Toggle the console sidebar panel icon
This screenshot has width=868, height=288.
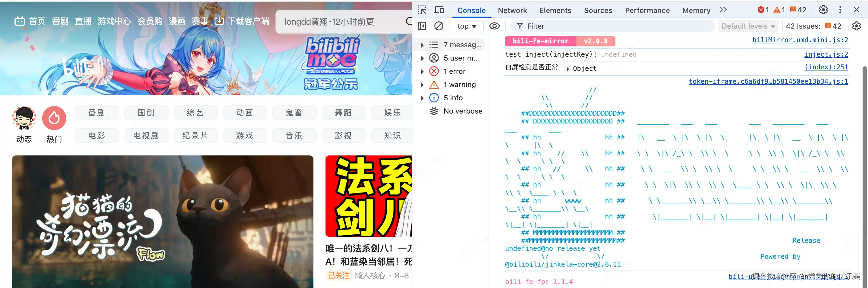pyautogui.click(x=422, y=26)
